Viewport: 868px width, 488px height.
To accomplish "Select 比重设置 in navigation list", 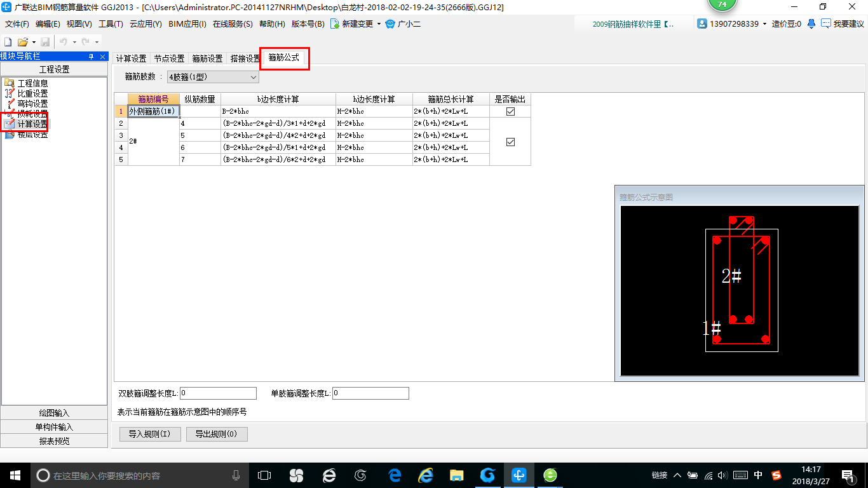I will (32, 93).
